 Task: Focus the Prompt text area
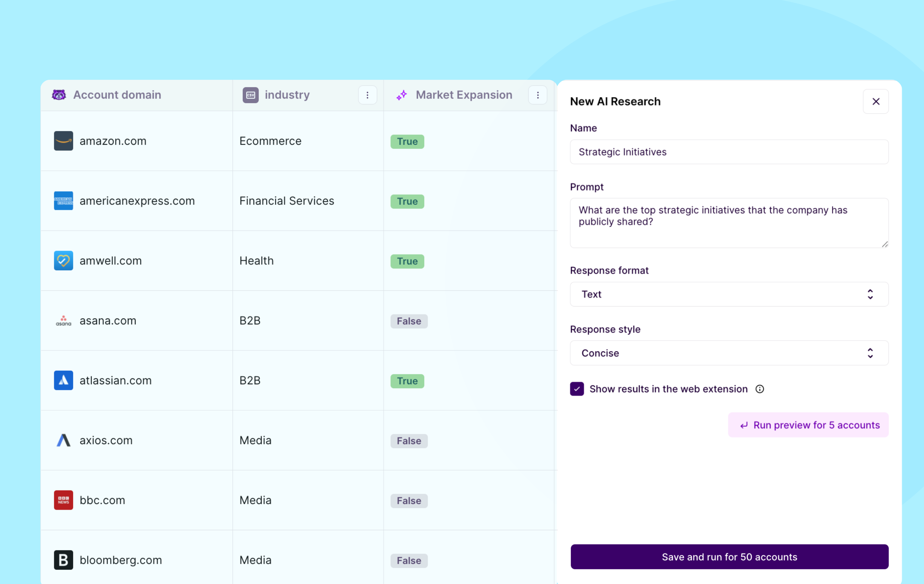point(729,223)
